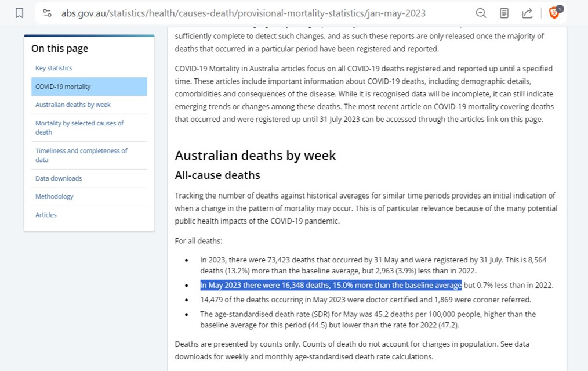
Task: Open the Articles link in sidebar
Action: 46,215
